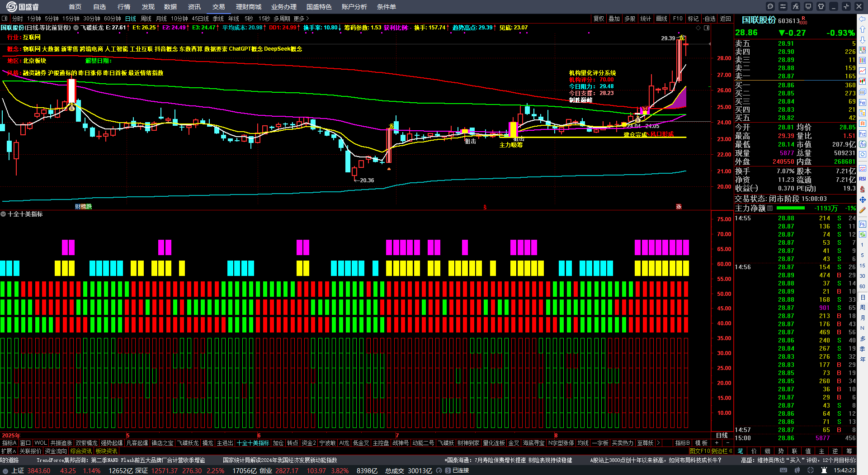Click the 财榜跌 marker on the time axis

[x=84, y=206]
